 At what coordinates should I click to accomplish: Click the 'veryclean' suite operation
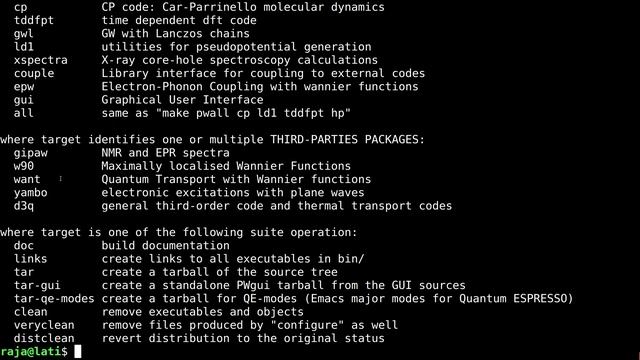[x=44, y=325]
